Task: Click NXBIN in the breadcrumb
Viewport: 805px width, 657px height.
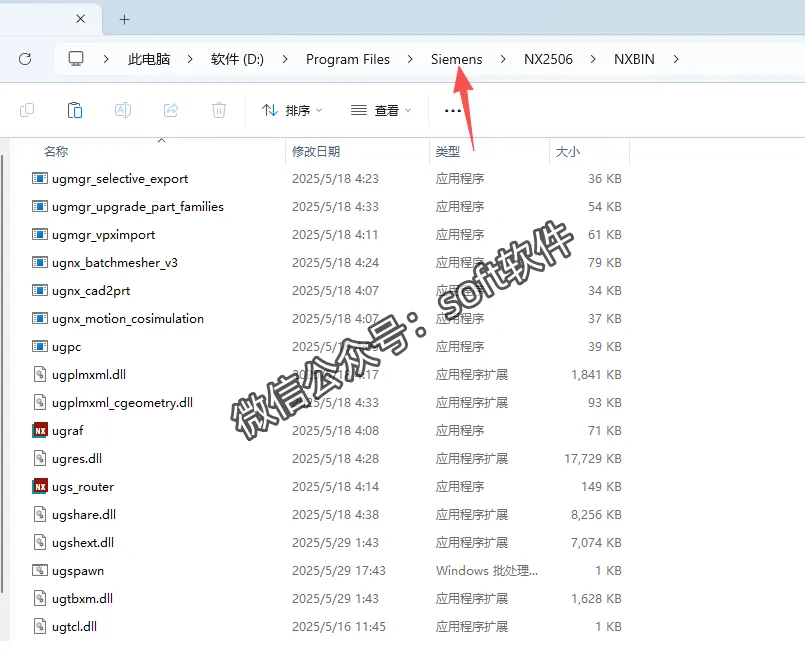Action: pyautogui.click(x=634, y=59)
